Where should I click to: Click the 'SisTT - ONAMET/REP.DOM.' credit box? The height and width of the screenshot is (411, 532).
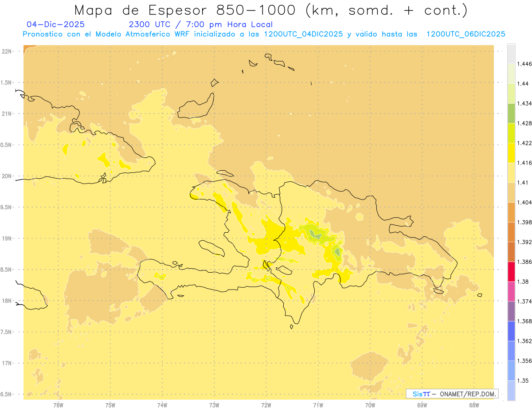coord(452,394)
